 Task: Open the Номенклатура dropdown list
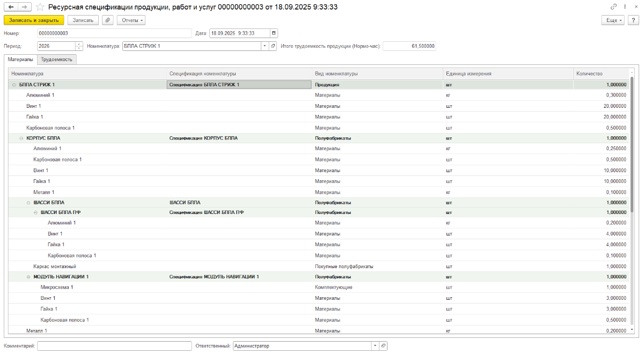[264, 46]
